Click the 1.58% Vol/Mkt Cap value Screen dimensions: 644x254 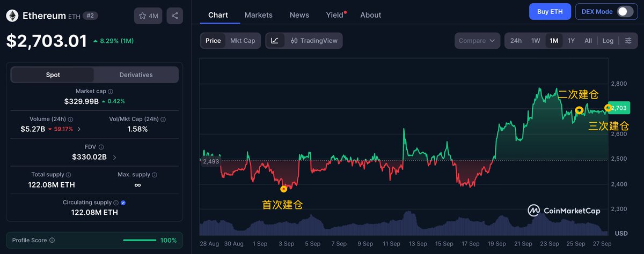(137, 129)
